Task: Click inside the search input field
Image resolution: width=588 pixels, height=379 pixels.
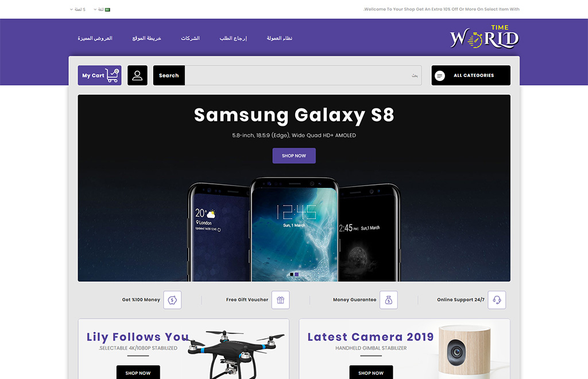Action: tap(303, 75)
